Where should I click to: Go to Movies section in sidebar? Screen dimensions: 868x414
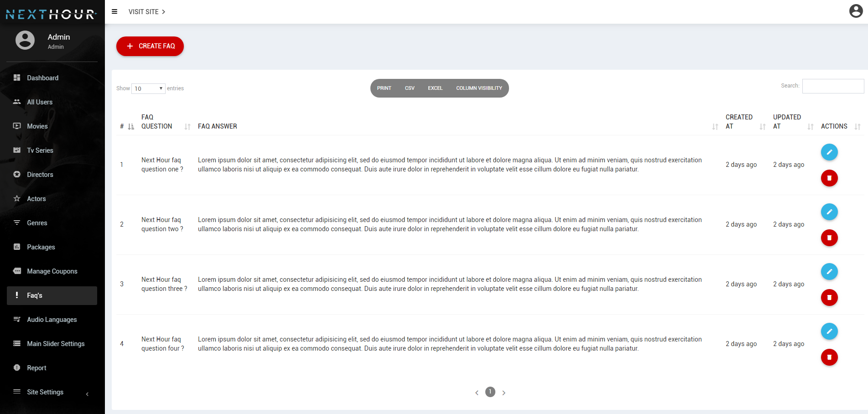tap(52, 126)
